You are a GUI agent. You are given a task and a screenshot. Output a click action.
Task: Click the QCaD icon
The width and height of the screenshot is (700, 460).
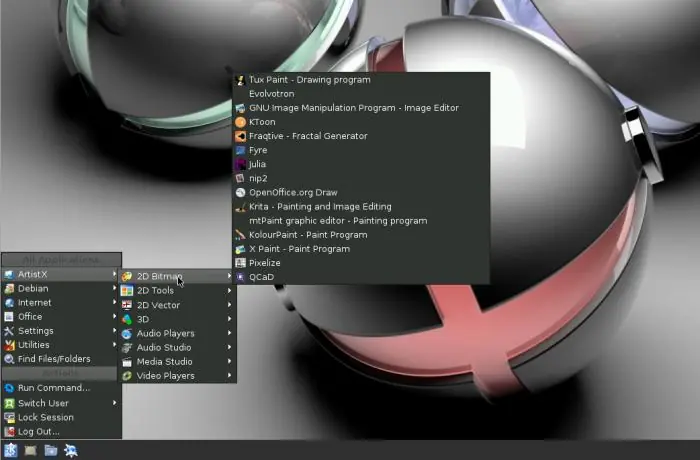(x=240, y=277)
